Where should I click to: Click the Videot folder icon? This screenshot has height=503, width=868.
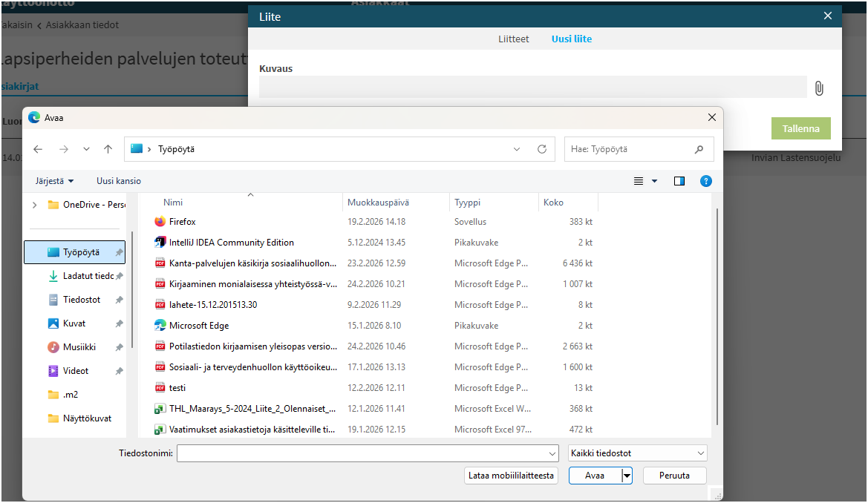[x=53, y=371]
